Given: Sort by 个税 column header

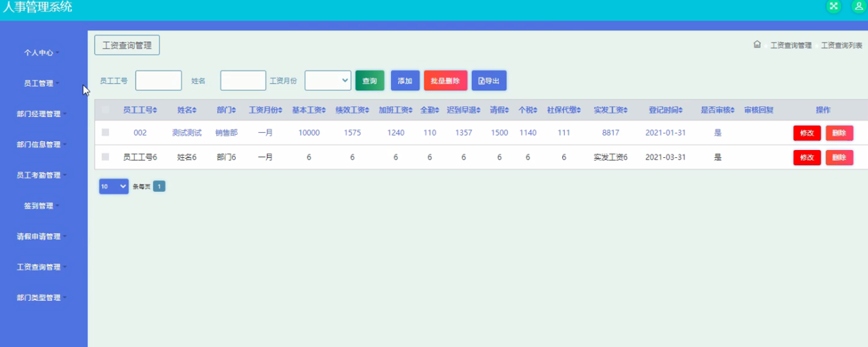Looking at the screenshot, I should tap(528, 110).
